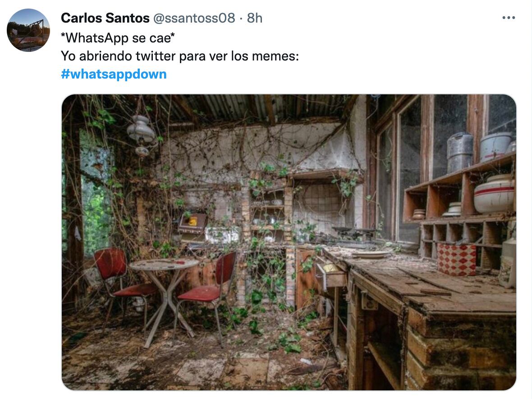The width and height of the screenshot is (532, 399).
Task: Click the green window on left wall
Action: click(96, 200)
